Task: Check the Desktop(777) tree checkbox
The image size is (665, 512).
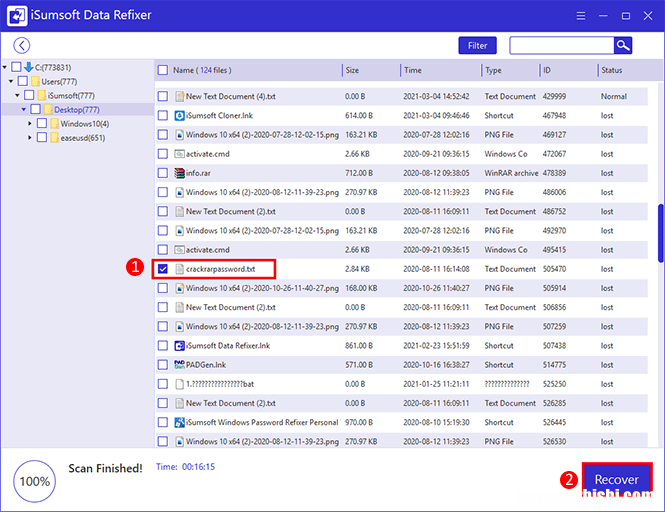Action: point(36,109)
